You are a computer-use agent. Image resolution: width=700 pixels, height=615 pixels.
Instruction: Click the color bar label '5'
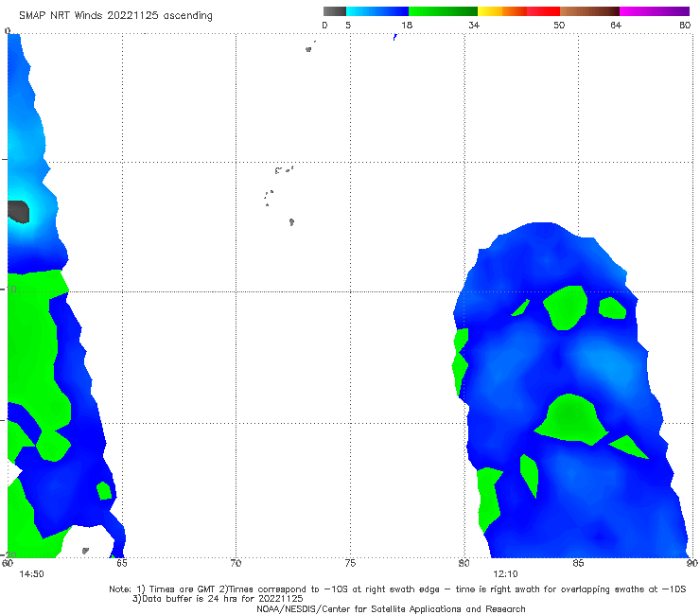click(348, 26)
